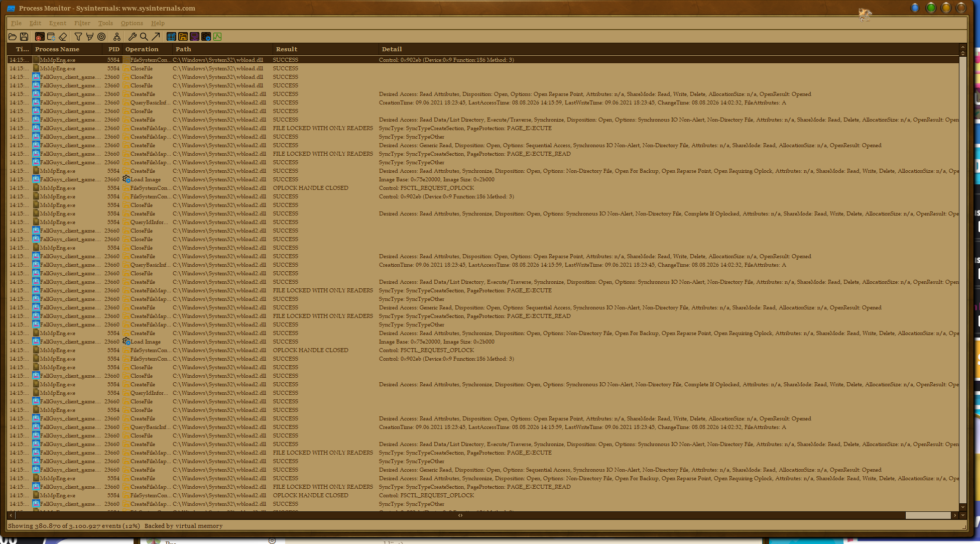Open the Event menu

pos(58,23)
